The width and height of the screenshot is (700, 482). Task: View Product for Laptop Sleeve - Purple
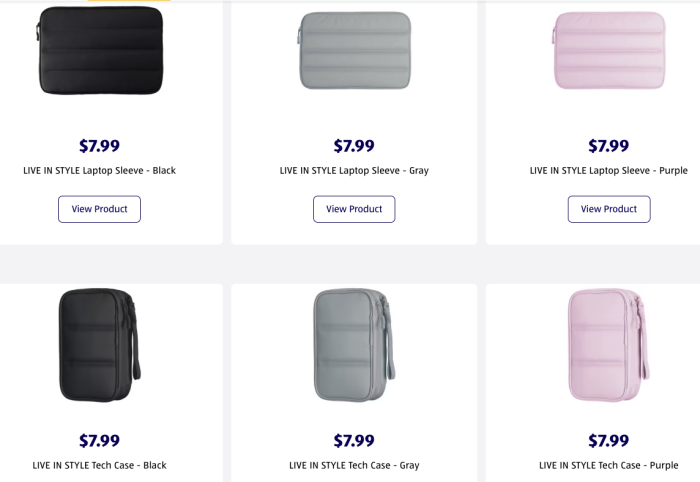click(609, 209)
